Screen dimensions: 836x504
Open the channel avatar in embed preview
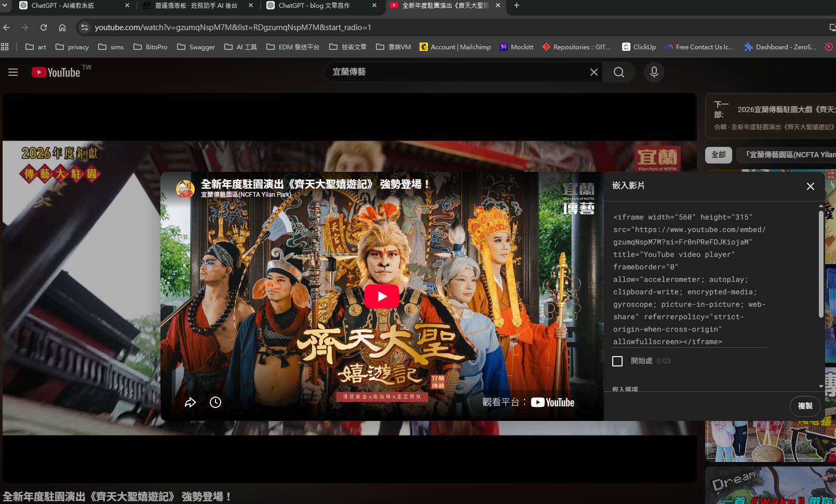(x=185, y=189)
